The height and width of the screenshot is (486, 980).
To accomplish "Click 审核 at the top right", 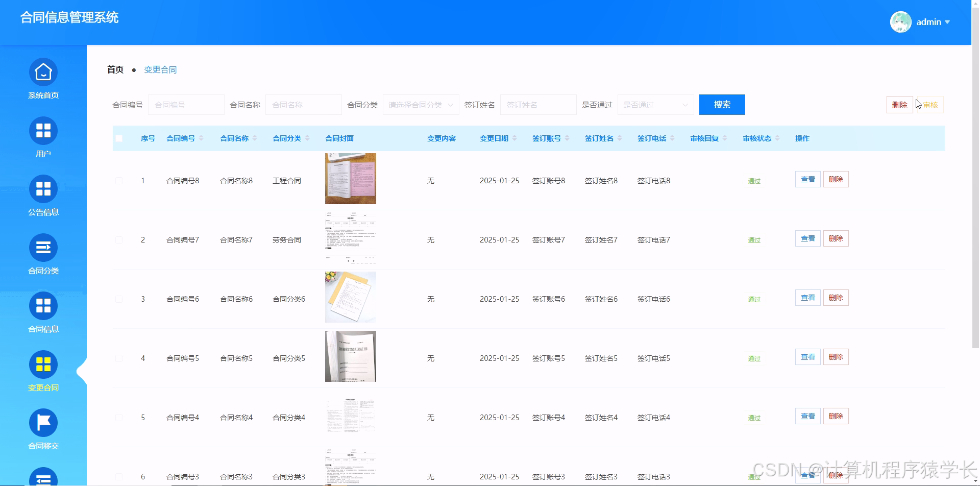I will point(931,105).
